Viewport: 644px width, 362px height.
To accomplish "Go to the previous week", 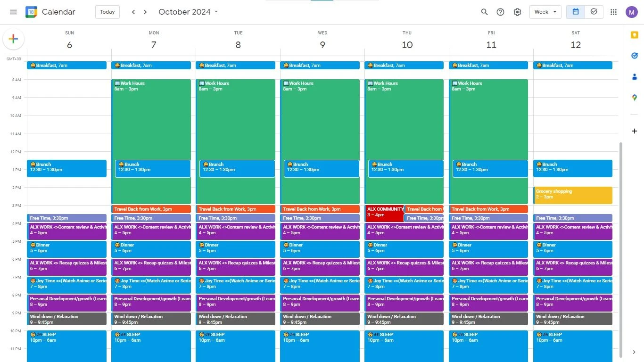I will [x=133, y=12].
